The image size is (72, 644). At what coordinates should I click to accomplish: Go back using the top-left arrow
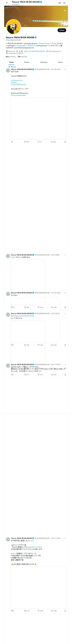[7, 3]
